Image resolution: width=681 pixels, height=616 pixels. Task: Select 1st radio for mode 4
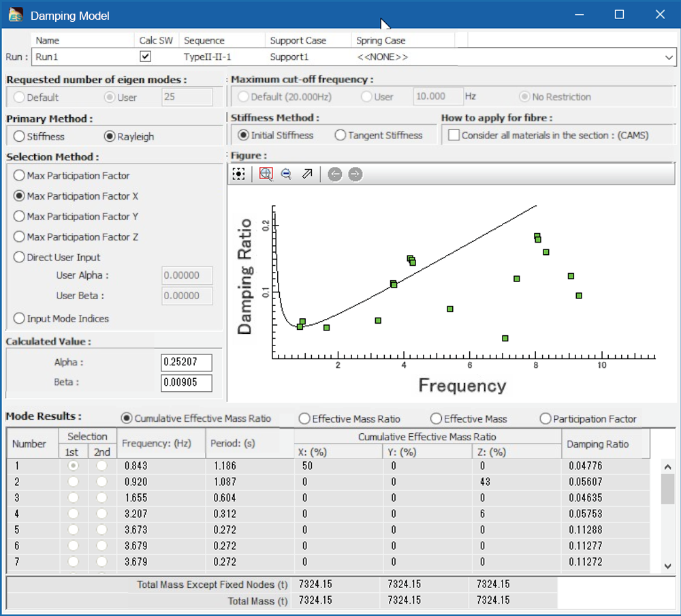point(73,514)
